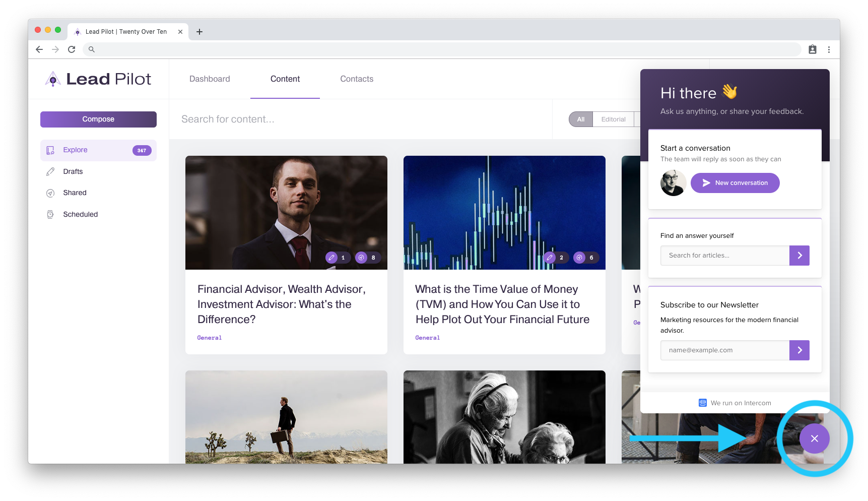Screen dimensions: 868x501
Task: Click the Compose button
Action: (x=98, y=119)
